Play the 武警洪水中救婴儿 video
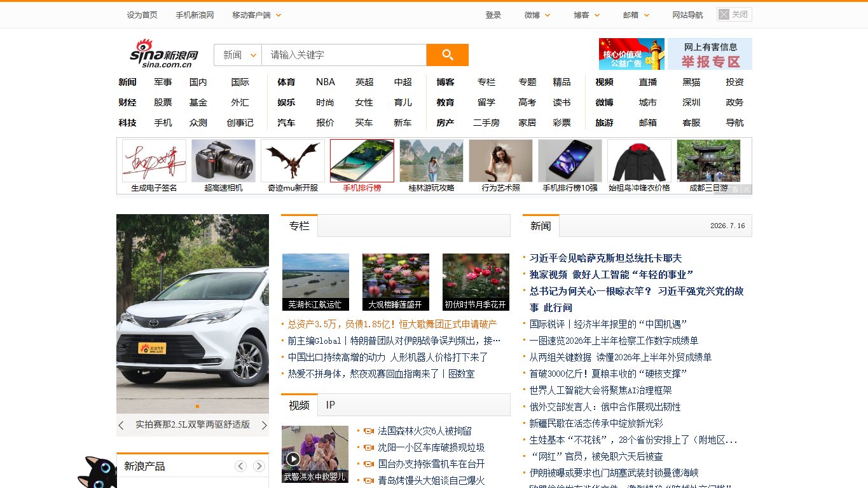Image resolution: width=868 pixels, height=488 pixels. pos(315,454)
